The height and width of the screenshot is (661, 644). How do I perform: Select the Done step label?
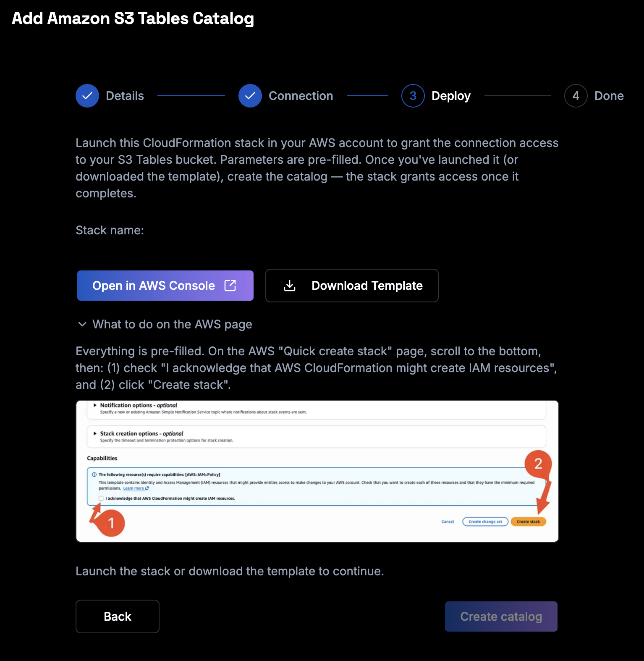click(x=609, y=96)
